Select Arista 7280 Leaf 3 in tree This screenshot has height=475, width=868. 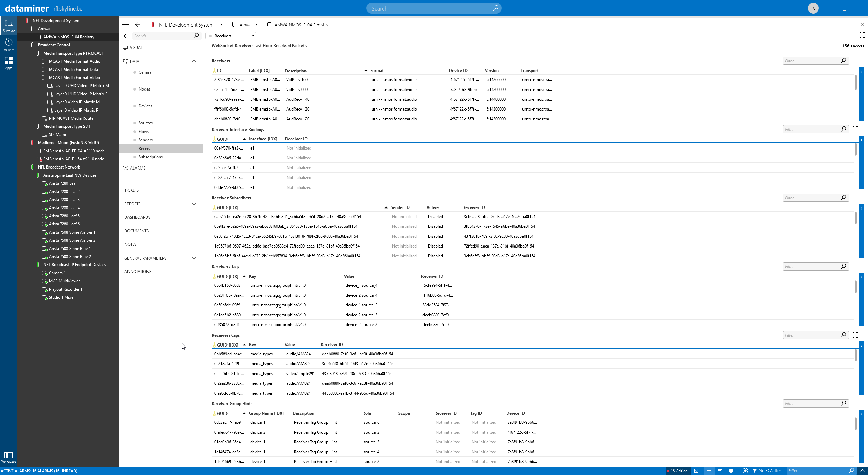64,200
